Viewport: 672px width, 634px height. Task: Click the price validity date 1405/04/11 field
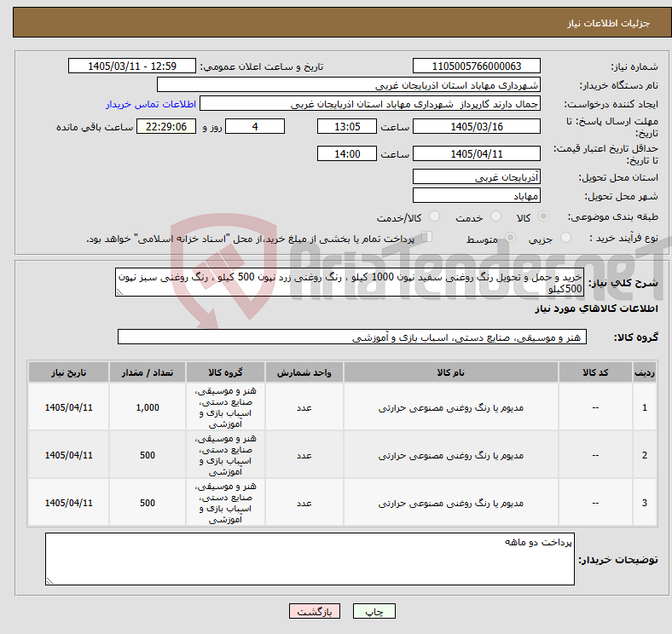tap(476, 153)
